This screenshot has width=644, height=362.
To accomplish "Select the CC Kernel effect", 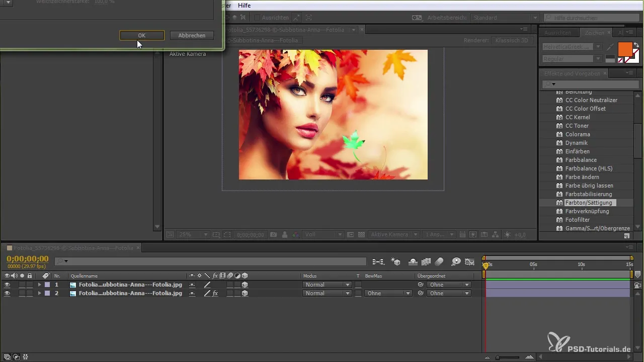I will [578, 117].
